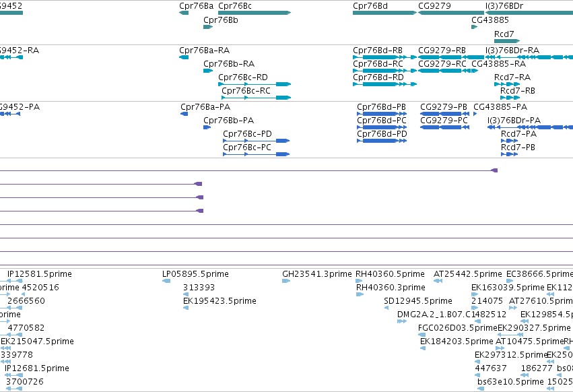Select the Cpr76Bc-RC transcript label
Screen dimensions: 573x392
coord(246,91)
